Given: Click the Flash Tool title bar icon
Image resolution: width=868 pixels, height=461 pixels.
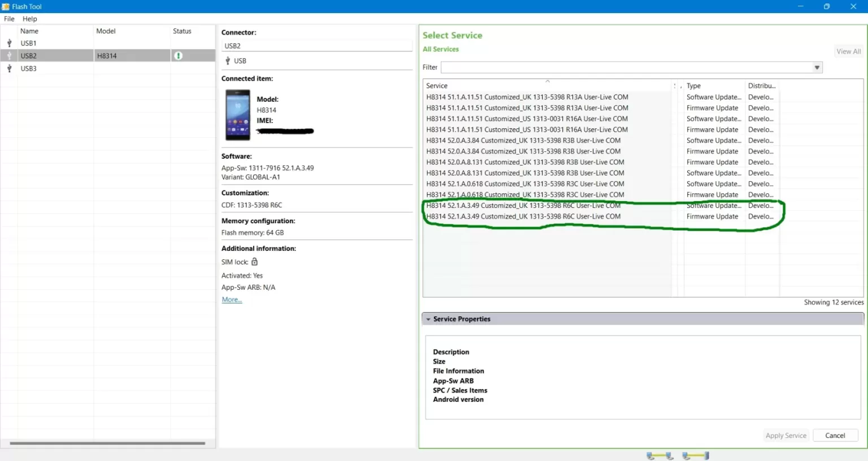Looking at the screenshot, I should 6,7.
